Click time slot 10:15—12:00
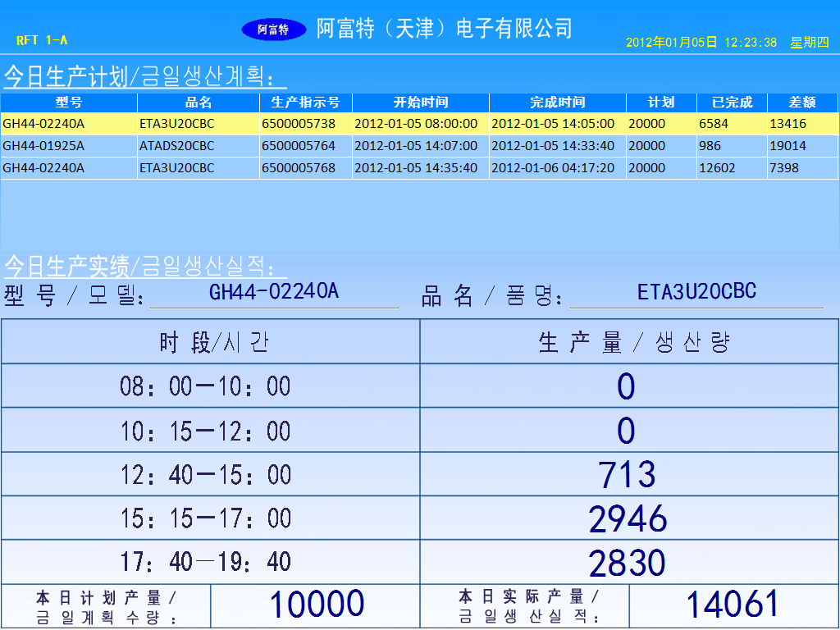The height and width of the screenshot is (630, 840). [x=211, y=430]
